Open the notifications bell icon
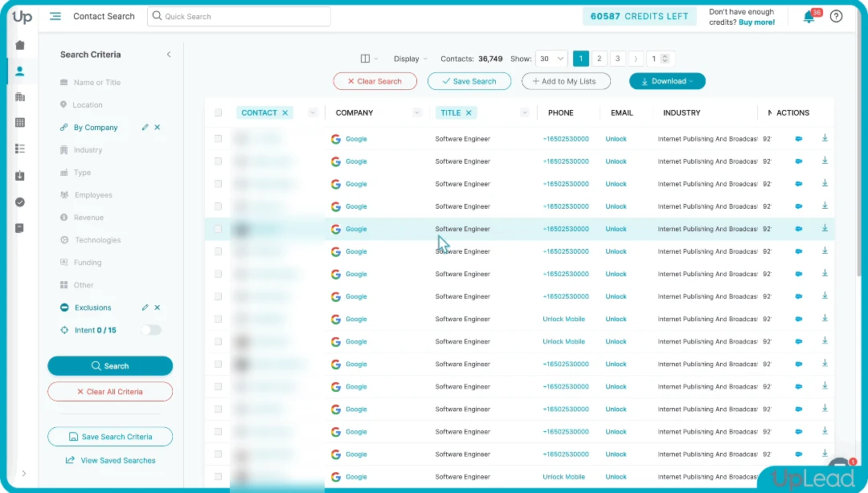The width and height of the screenshot is (868, 493). pyautogui.click(x=809, y=17)
